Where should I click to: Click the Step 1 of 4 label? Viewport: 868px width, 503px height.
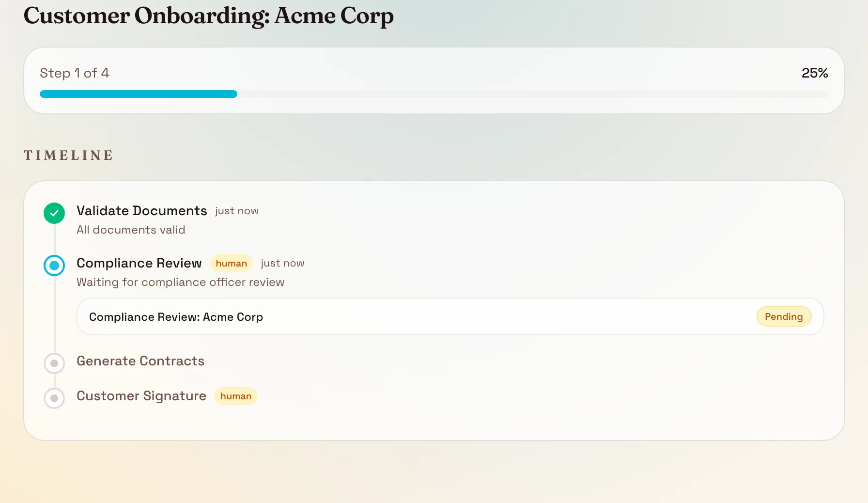[74, 73]
